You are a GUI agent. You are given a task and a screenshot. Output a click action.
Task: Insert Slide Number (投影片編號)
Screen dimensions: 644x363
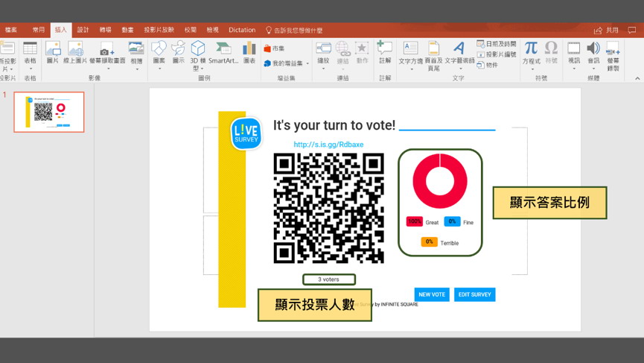coord(497,54)
